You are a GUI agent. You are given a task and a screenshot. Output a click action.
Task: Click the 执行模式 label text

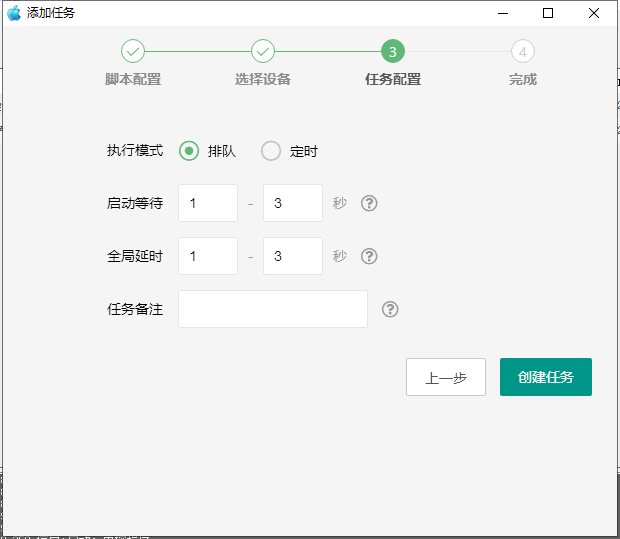(x=135, y=151)
